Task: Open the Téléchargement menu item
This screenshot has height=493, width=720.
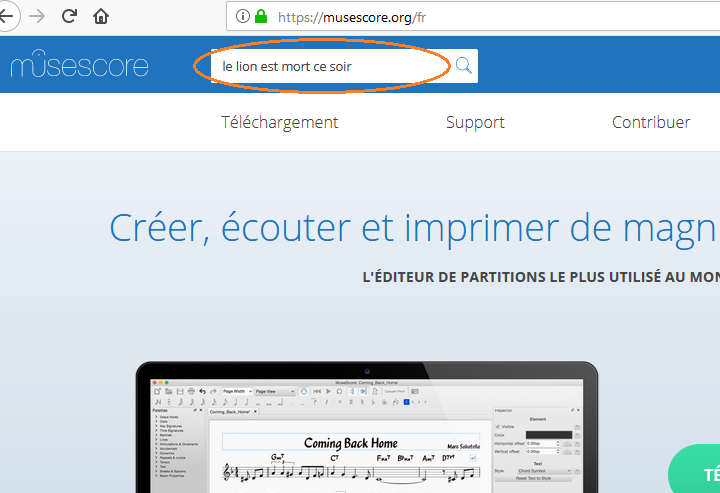Action: (280, 122)
